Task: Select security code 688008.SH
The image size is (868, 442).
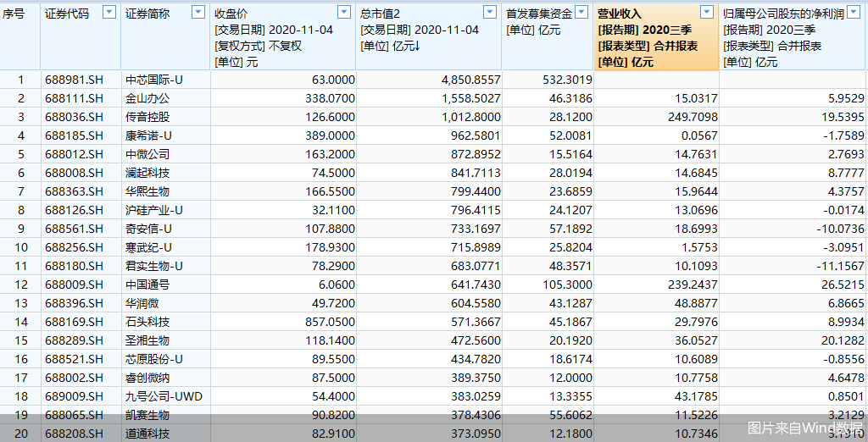Action: [75, 173]
